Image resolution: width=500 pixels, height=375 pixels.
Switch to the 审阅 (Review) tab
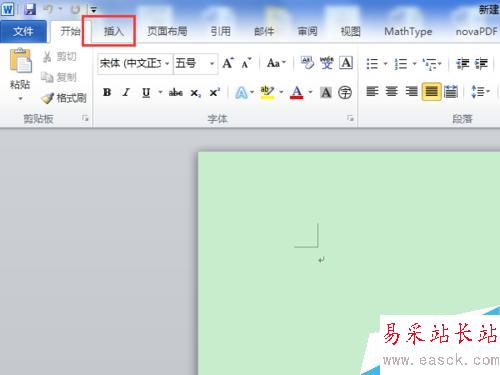tap(307, 31)
